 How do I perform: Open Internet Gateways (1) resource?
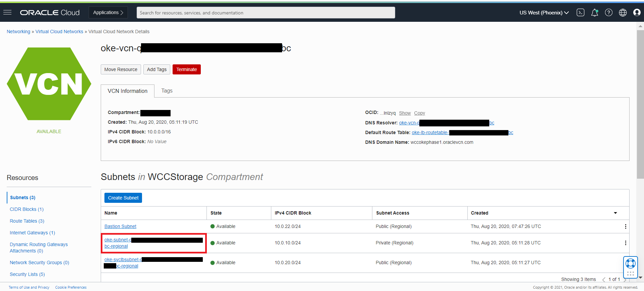(x=32, y=233)
